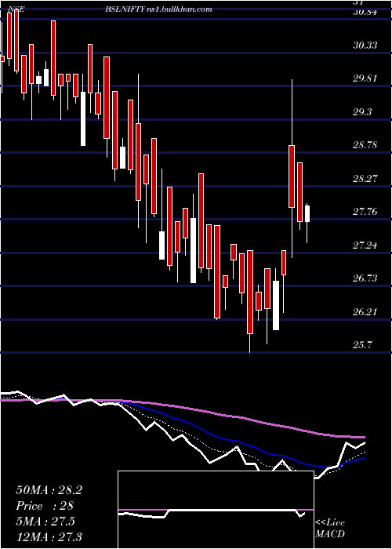
Task: Click inside the MACD inset panel
Action: (x=216, y=510)
